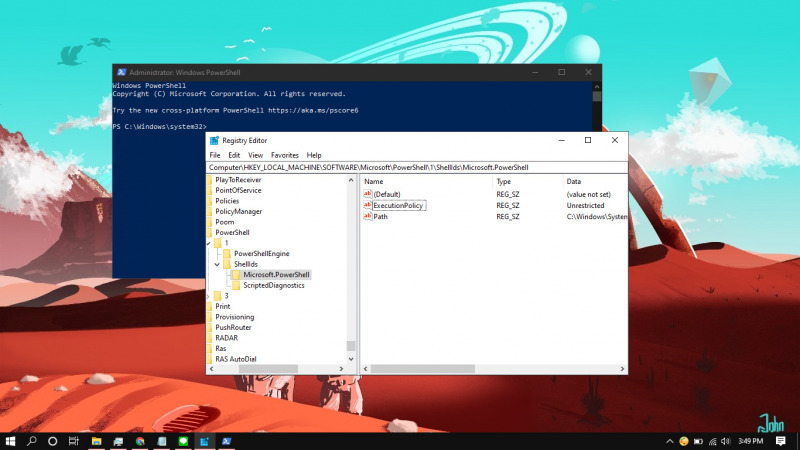The width and height of the screenshot is (800, 450).
Task: Click the tree pane scroll-up arrow
Action: pyautogui.click(x=351, y=180)
